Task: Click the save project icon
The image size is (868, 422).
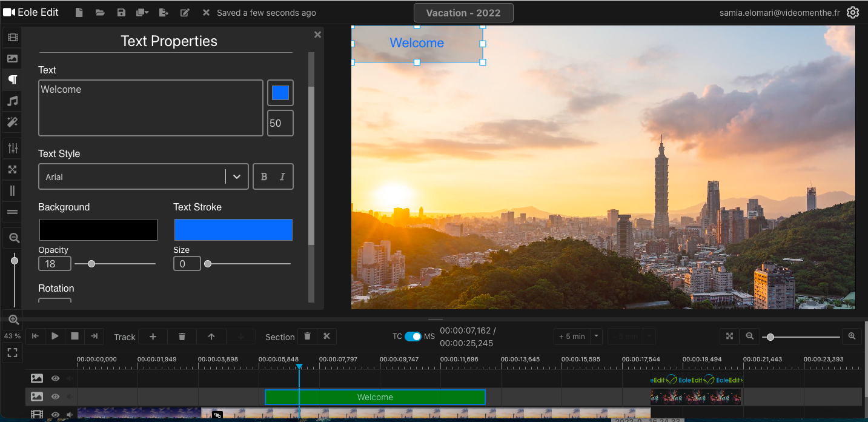Action: pos(121,13)
